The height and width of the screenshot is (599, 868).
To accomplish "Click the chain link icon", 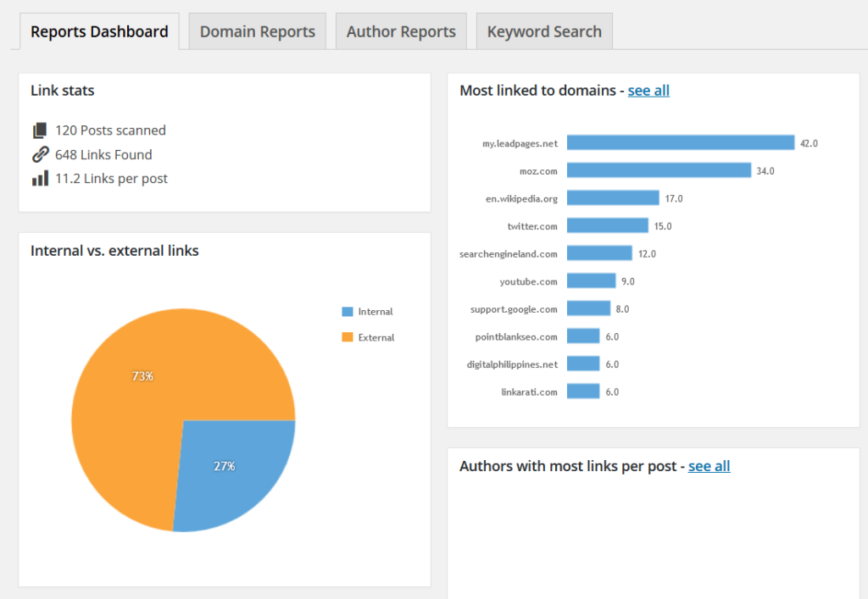I will [40, 154].
